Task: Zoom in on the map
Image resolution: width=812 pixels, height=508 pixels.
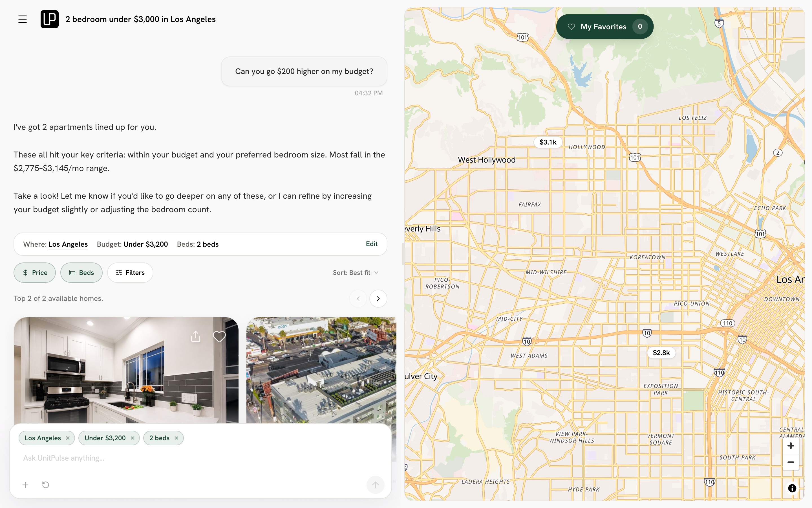Action: pyautogui.click(x=791, y=446)
